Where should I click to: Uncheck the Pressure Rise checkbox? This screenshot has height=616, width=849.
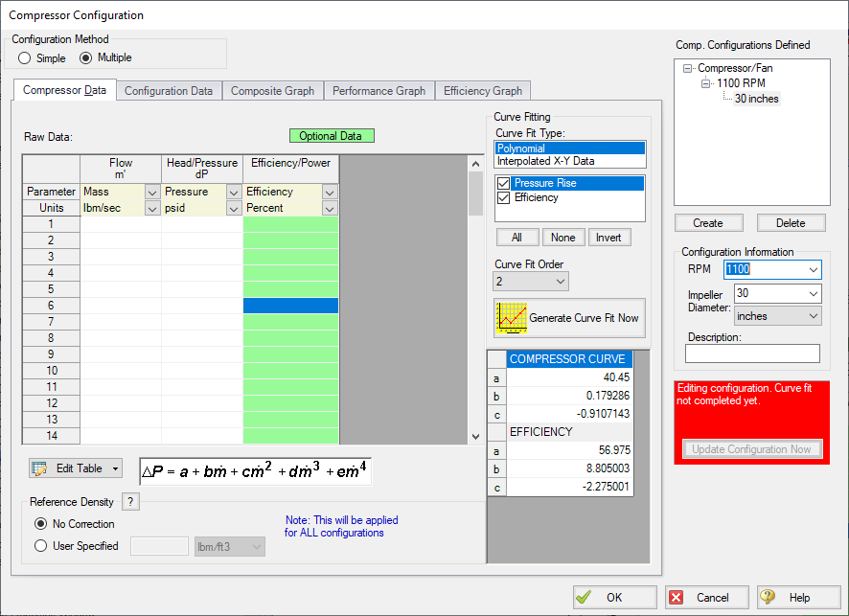504,183
